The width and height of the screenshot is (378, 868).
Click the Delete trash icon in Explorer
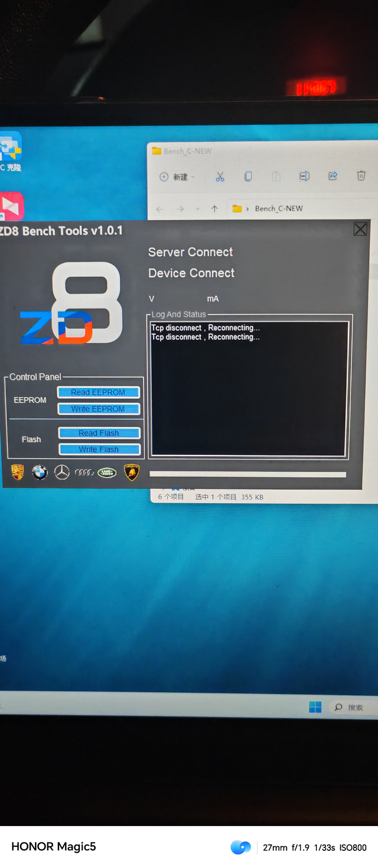[x=361, y=175]
